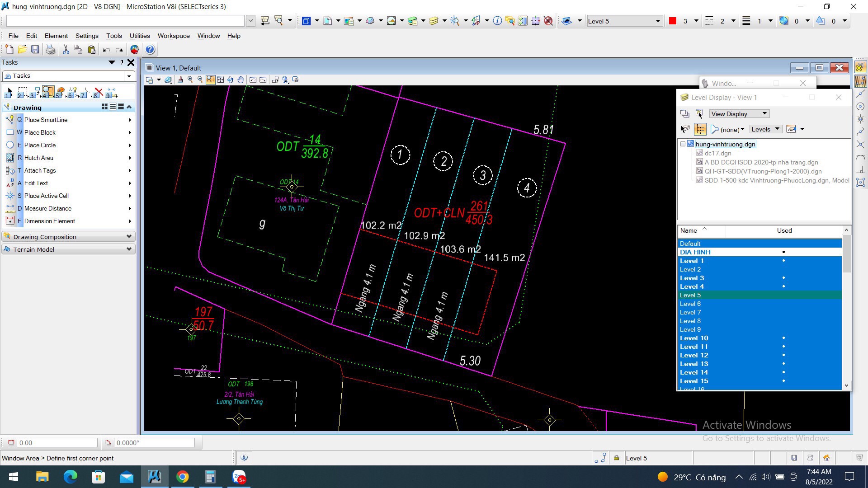Open the Workspace menu
This screenshot has width=868, height=488.
click(x=173, y=36)
